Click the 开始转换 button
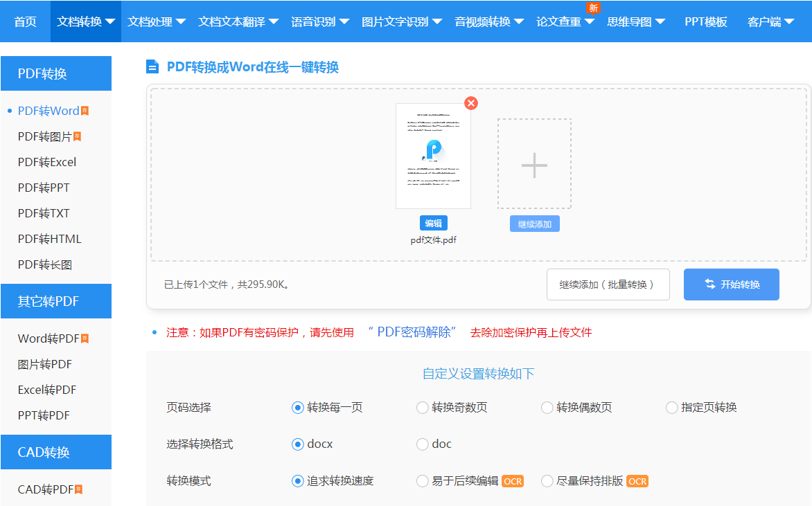The height and width of the screenshot is (506, 812). click(x=731, y=284)
